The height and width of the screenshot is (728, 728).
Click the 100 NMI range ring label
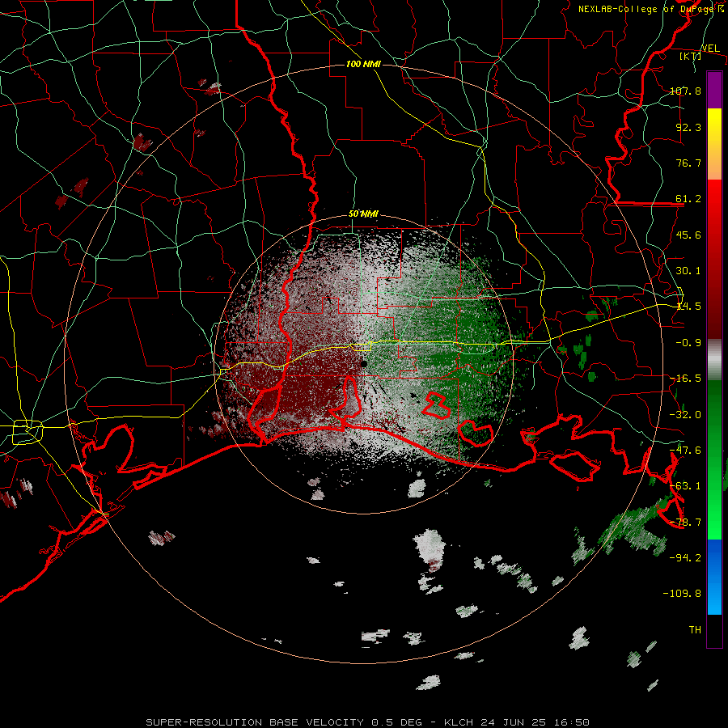pos(363,64)
